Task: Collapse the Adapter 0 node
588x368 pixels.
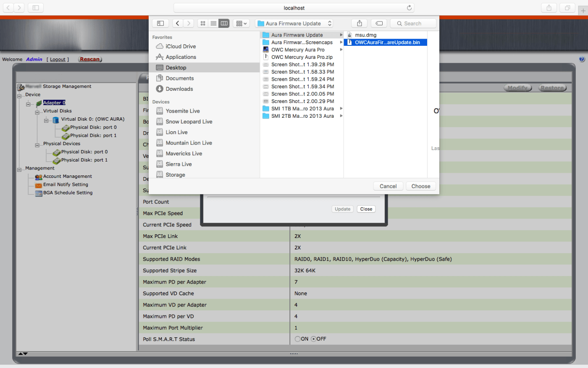Action: point(28,104)
